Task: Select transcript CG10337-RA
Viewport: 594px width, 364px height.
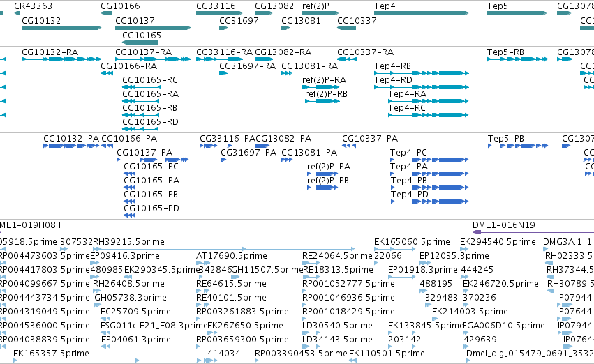Action: [x=365, y=52]
